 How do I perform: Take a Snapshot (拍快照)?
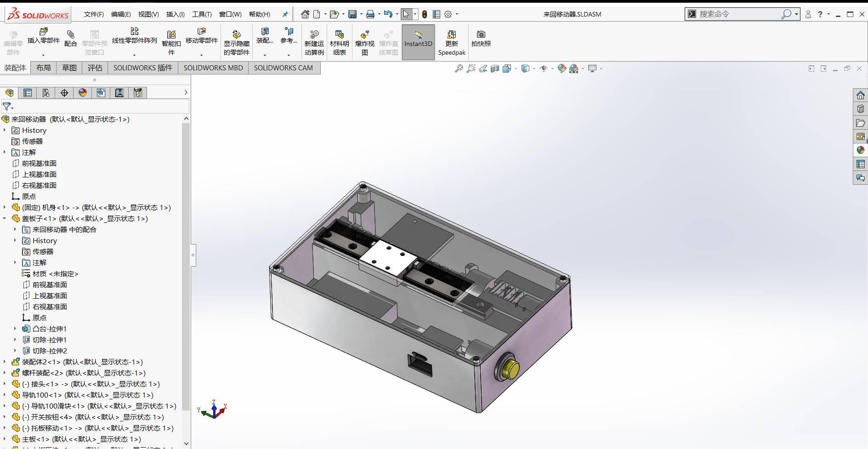pos(481,39)
